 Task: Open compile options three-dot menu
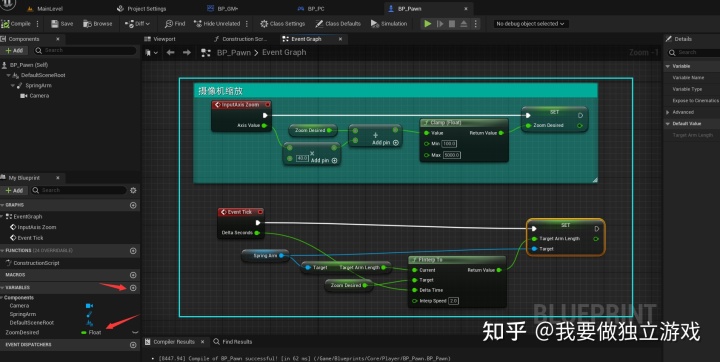click(38, 23)
